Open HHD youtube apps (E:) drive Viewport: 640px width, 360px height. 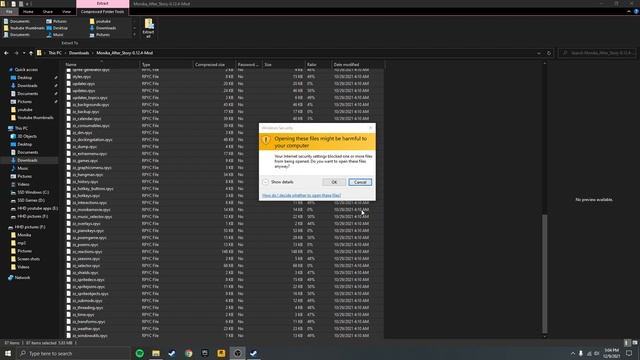37,209
